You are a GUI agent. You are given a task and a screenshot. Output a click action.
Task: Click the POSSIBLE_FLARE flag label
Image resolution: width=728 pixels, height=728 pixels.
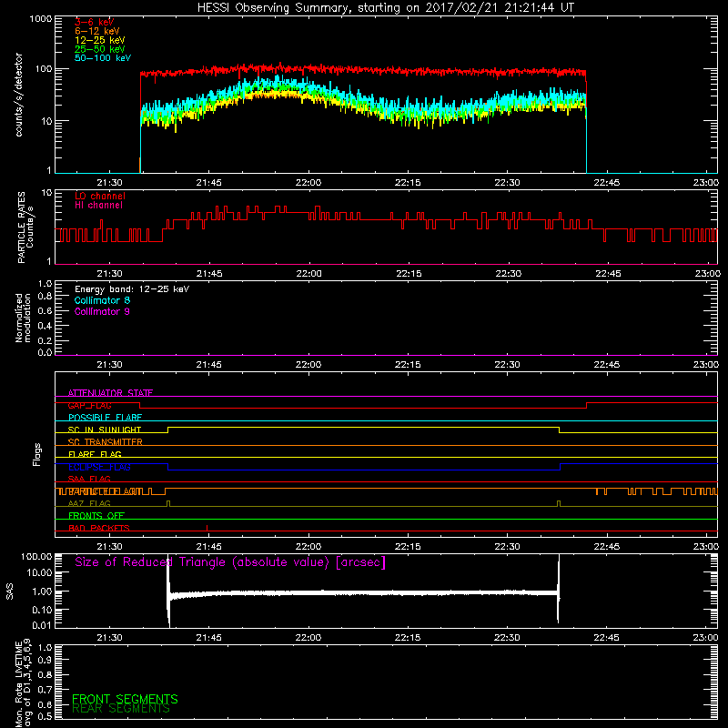click(105, 418)
